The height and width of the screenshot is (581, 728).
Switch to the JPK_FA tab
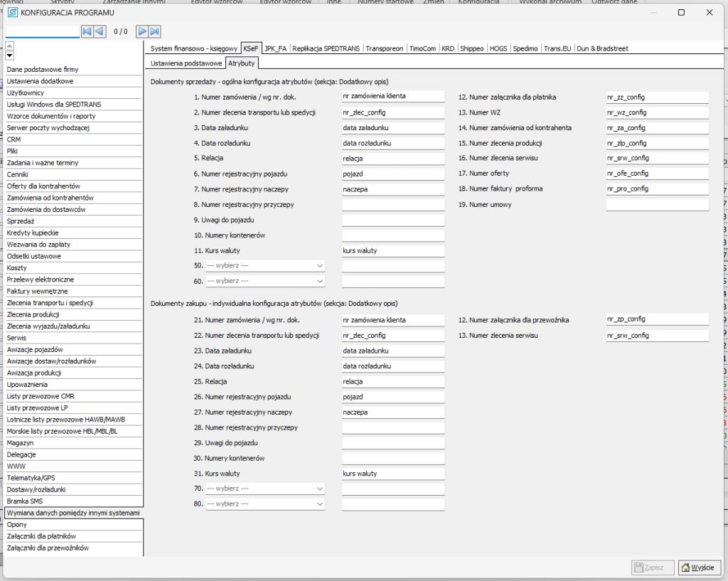275,48
